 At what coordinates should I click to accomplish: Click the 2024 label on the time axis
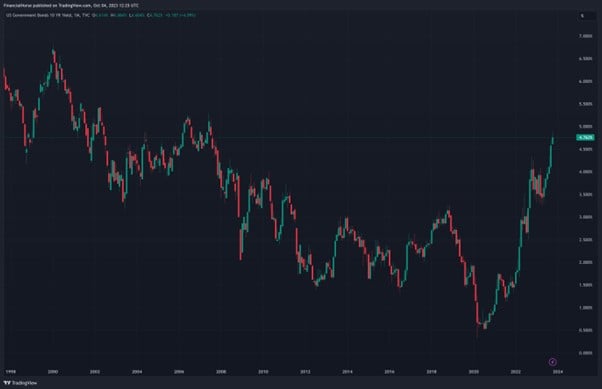click(557, 372)
